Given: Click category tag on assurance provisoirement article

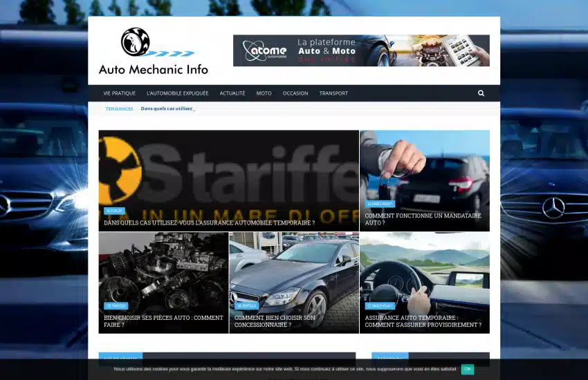Looking at the screenshot, I should pyautogui.click(x=380, y=306).
